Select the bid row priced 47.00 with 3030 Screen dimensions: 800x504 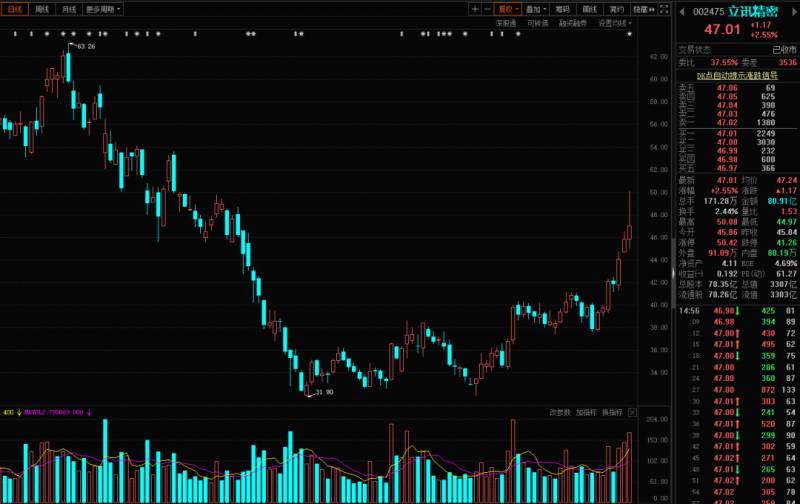point(738,142)
